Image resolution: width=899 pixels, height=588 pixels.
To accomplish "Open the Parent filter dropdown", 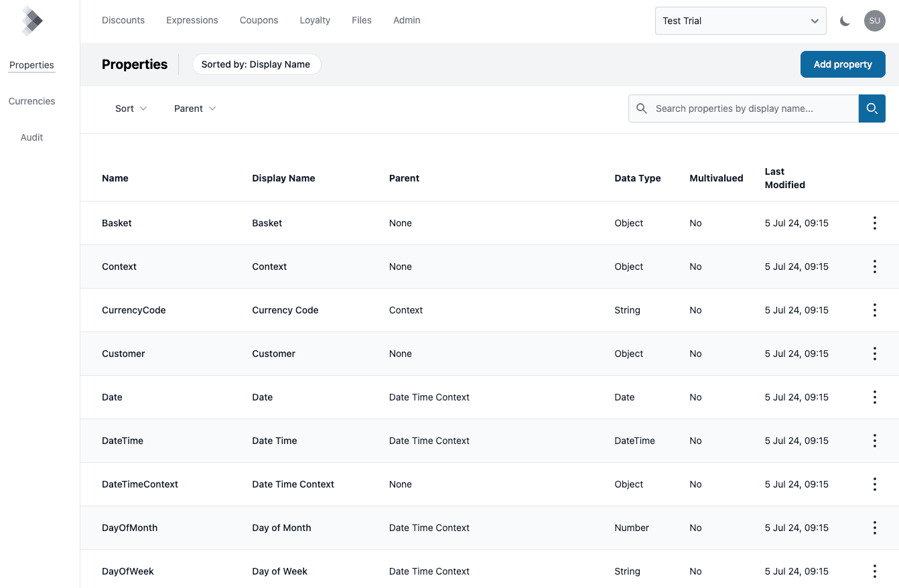I will point(194,108).
